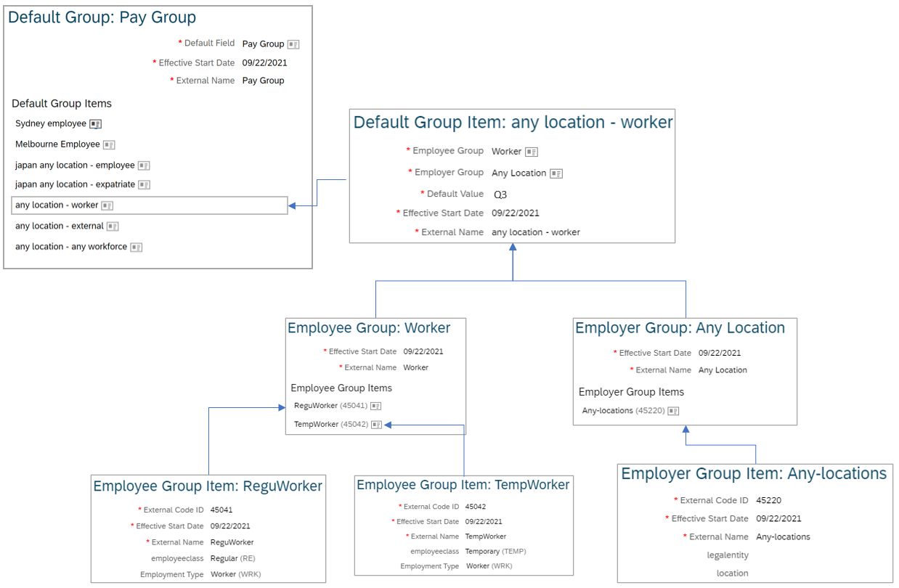Click Employer Group Item: Any-locations title
The image size is (899, 588).
[754, 474]
